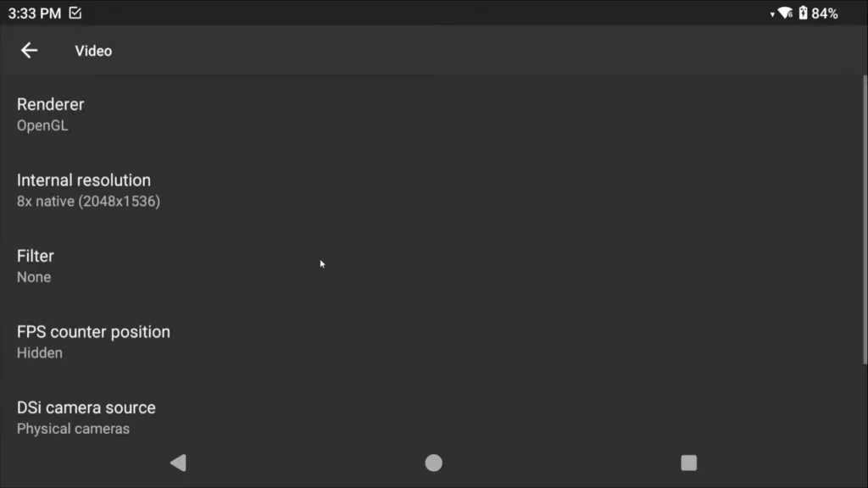Tap the Physical cameras value
This screenshot has height=488, width=868.
click(73, 429)
